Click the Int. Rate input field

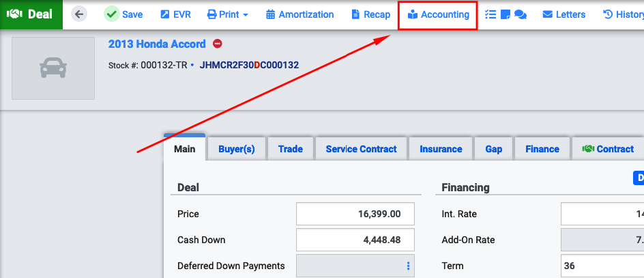pyautogui.click(x=602, y=214)
